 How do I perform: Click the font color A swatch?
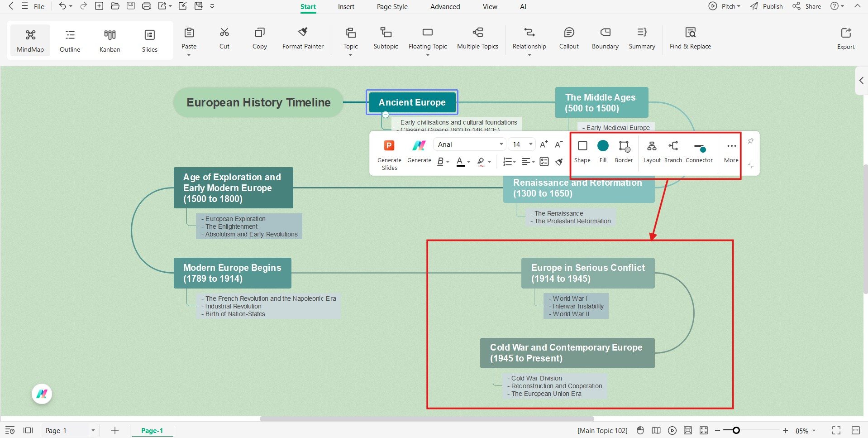pyautogui.click(x=460, y=162)
